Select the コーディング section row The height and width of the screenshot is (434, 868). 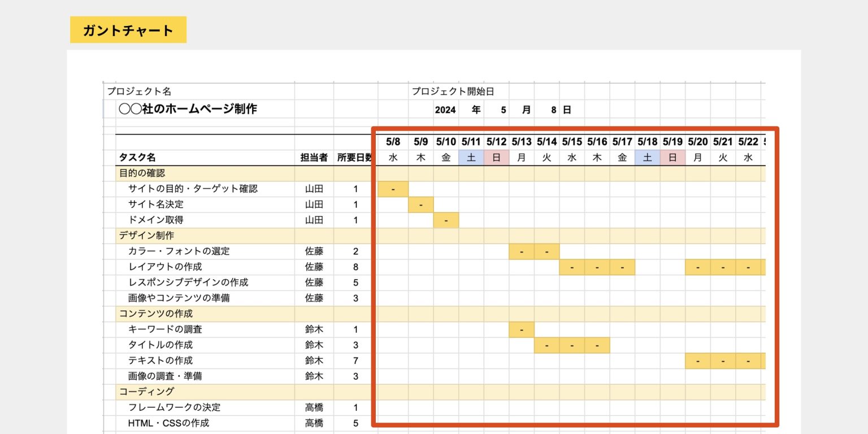click(x=441, y=392)
